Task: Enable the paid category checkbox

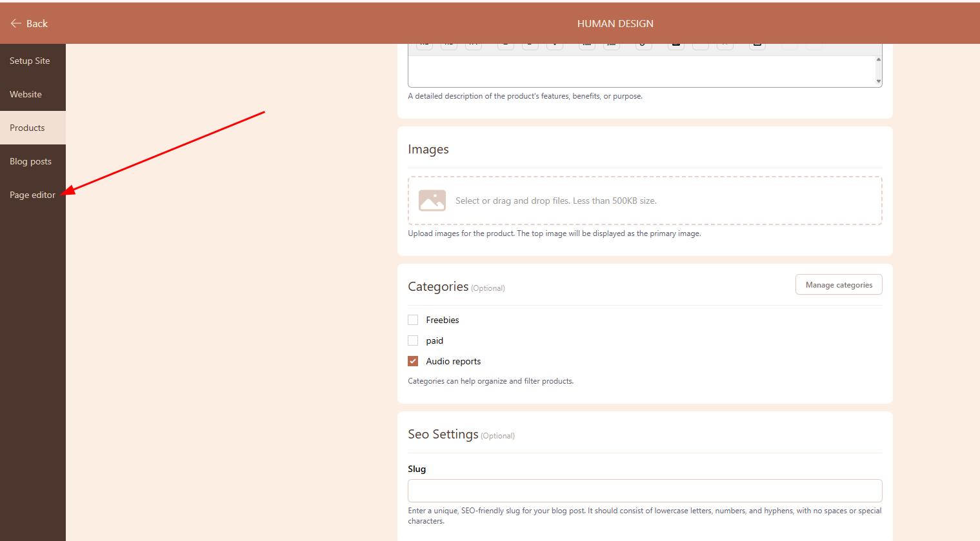Action: (x=413, y=340)
